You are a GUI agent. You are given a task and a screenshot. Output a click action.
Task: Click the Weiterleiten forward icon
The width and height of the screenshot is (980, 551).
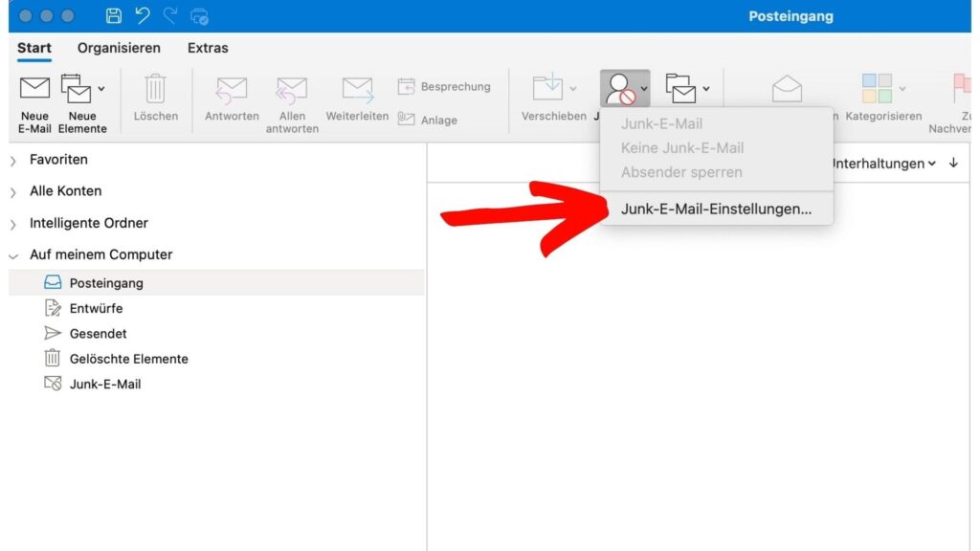357,89
